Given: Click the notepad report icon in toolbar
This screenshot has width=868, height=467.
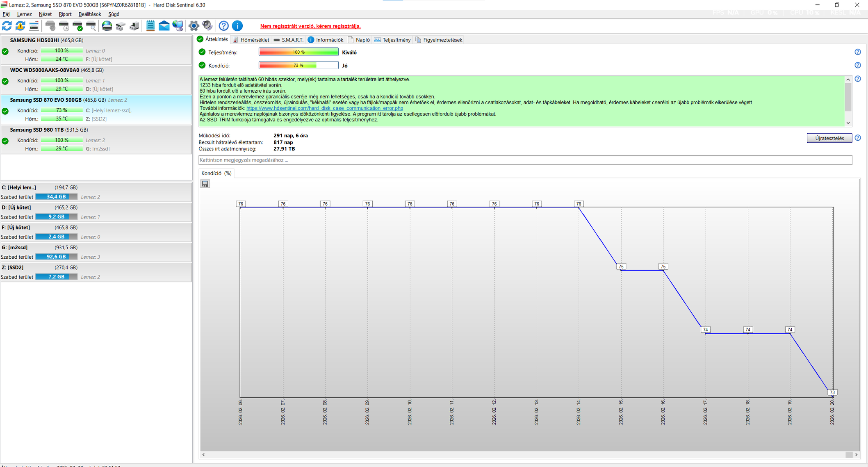Looking at the screenshot, I should click(150, 26).
